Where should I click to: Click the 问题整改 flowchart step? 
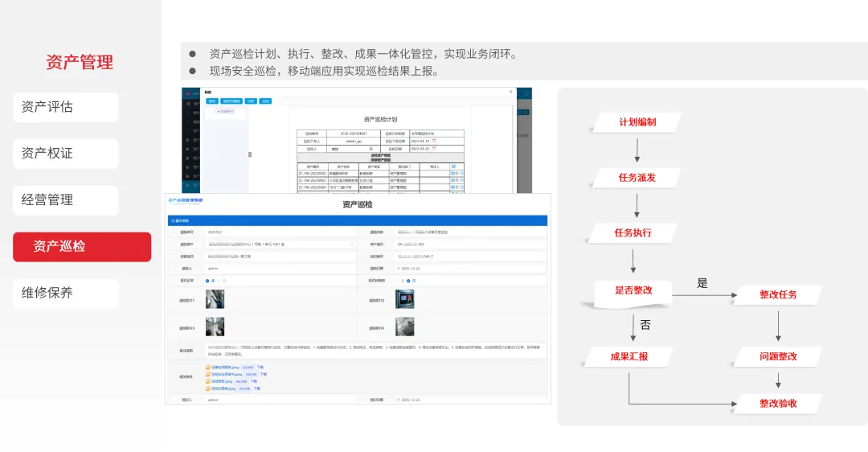(778, 357)
